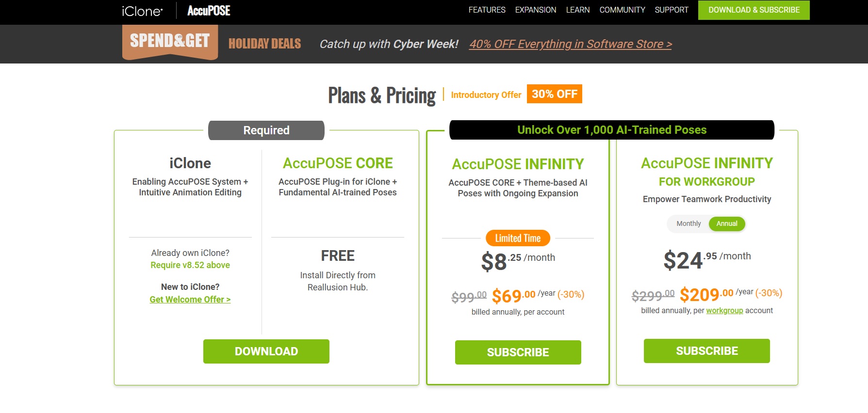Click DOWNLOAD & SUBSCRIBE in the top bar
The image size is (868, 413).
(753, 10)
